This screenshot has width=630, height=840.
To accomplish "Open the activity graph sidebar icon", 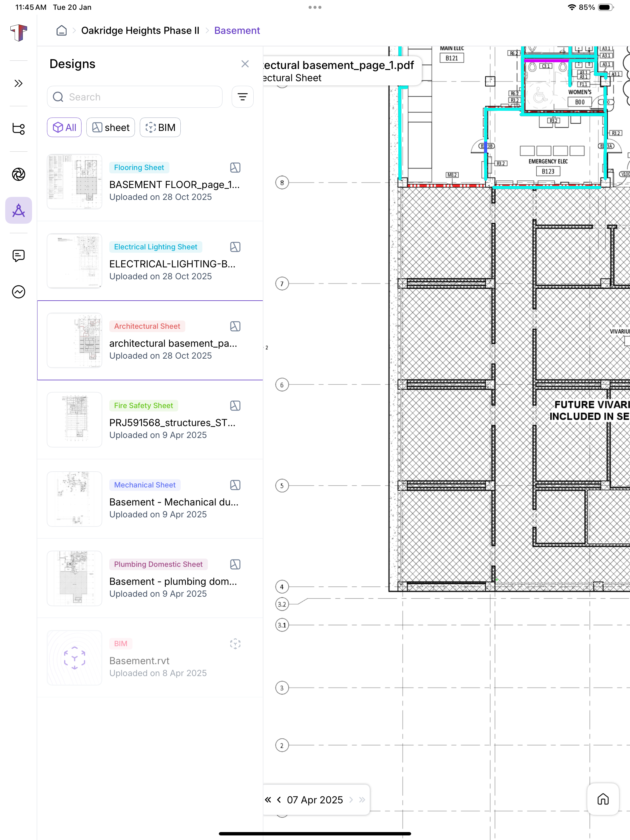I will [x=18, y=291].
